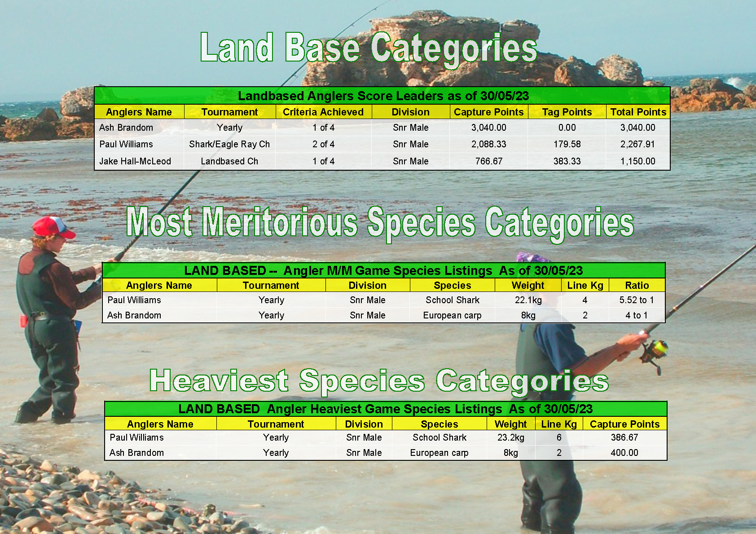Click the 'Tag Points' column header
The height and width of the screenshot is (534, 756).
(567, 112)
